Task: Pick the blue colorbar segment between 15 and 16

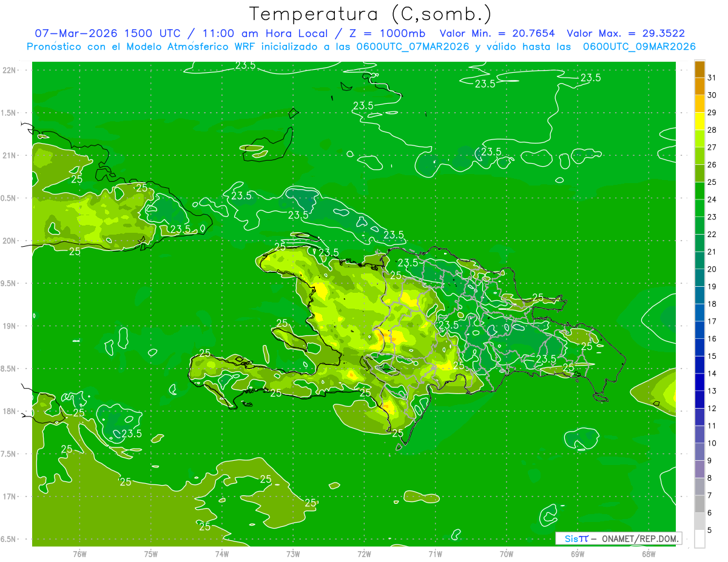Action: click(699, 347)
